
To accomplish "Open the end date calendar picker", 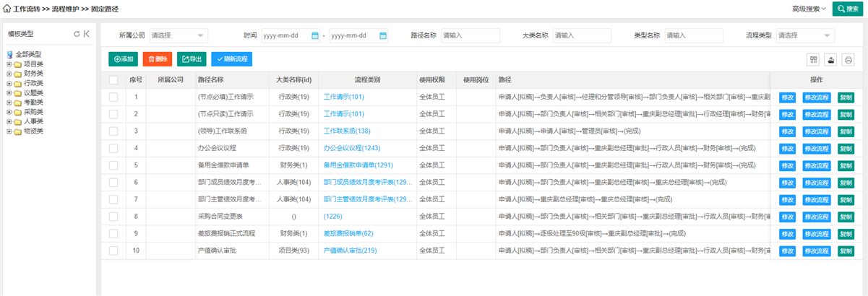I will click(x=383, y=35).
